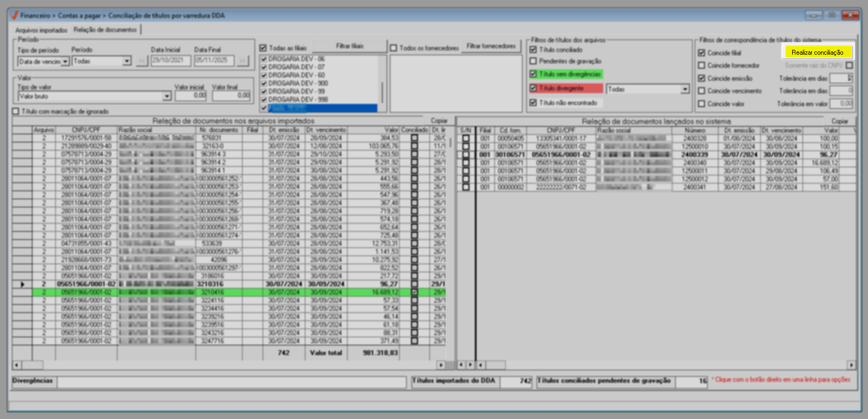The image size is (868, 419).
Task: Click the Copiar button above system documents
Action: tap(839, 121)
